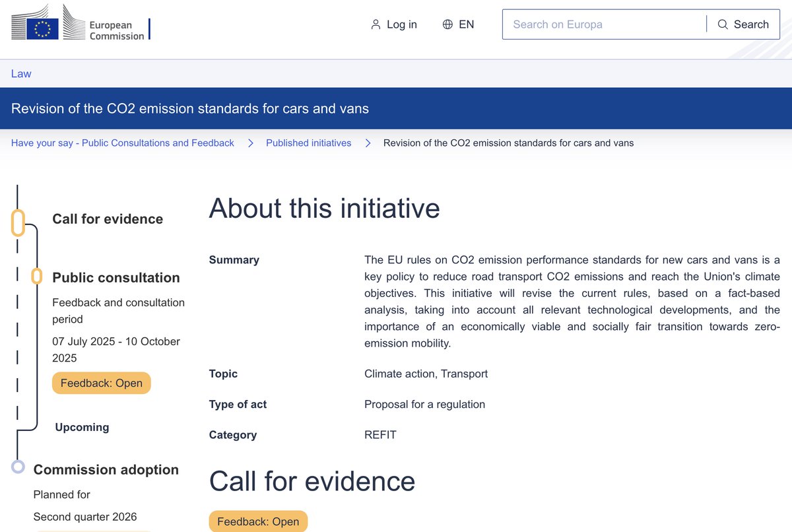Open Have your say breadcrumb link
Viewport: 792px width, 532px height.
coord(123,143)
